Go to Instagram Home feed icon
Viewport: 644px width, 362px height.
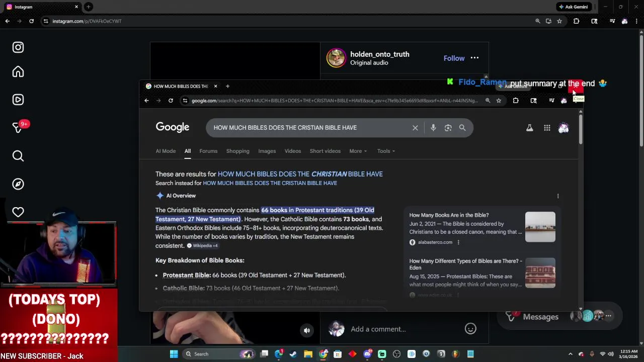pyautogui.click(x=18, y=72)
